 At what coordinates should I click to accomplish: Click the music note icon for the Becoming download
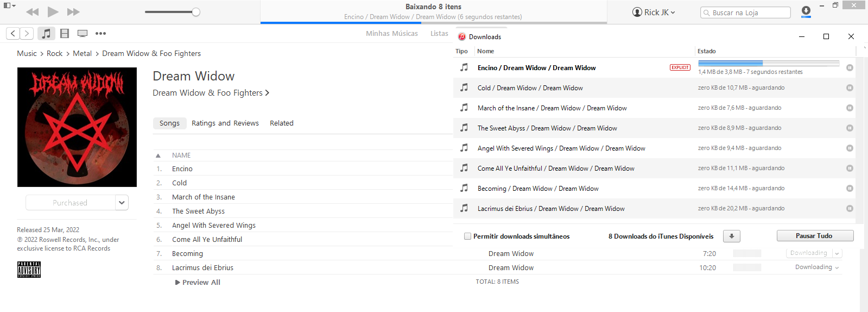464,188
